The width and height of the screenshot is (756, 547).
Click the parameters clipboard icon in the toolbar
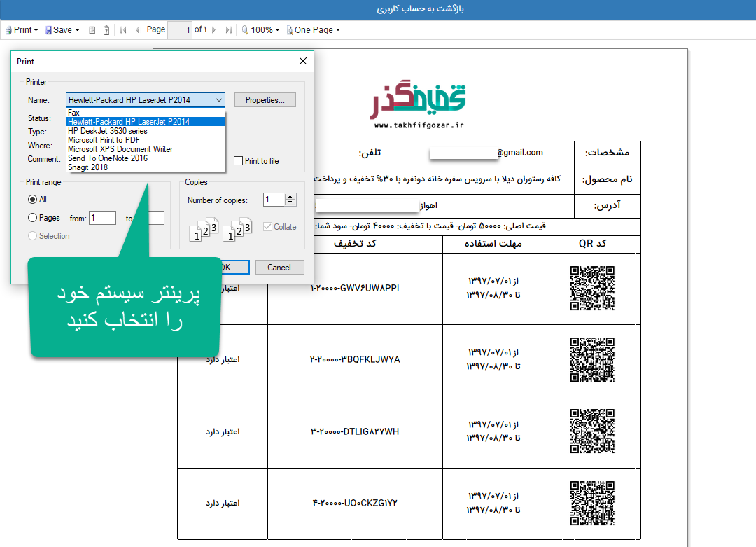106,30
